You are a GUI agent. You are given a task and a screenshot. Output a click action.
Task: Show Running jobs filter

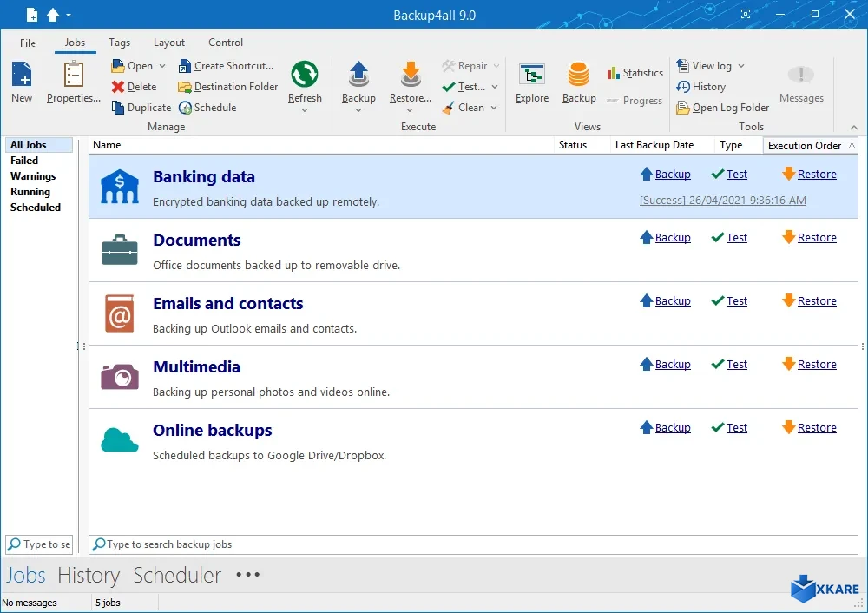click(x=30, y=192)
